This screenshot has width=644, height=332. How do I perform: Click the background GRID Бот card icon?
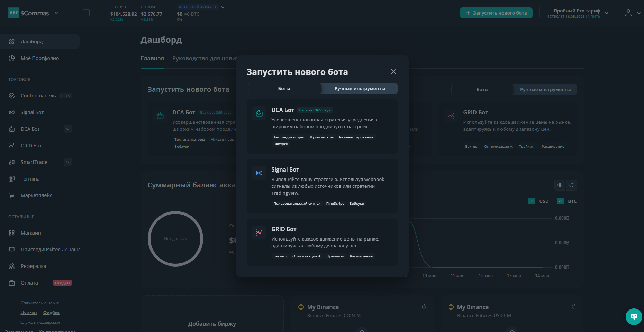pos(451,115)
